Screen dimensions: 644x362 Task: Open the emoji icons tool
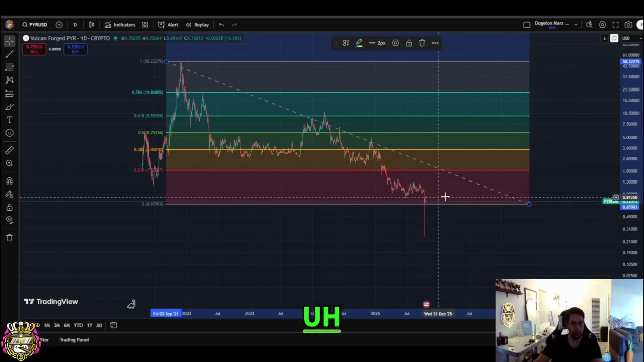pos(9,133)
